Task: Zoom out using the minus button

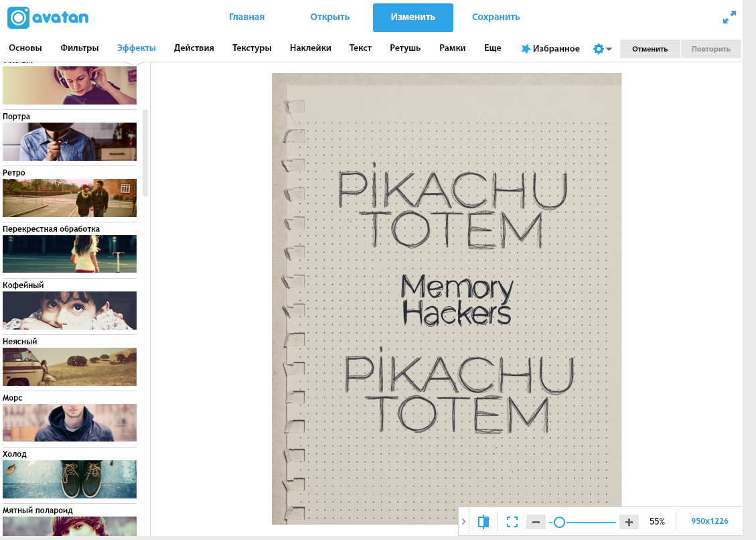Action: pyautogui.click(x=536, y=522)
